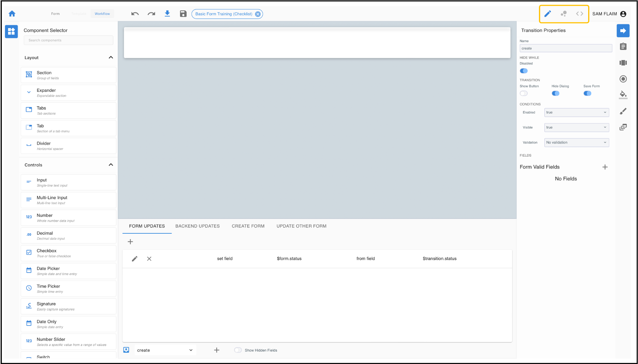Enable the Show Button toggle
This screenshot has width=638, height=364.
click(x=524, y=93)
